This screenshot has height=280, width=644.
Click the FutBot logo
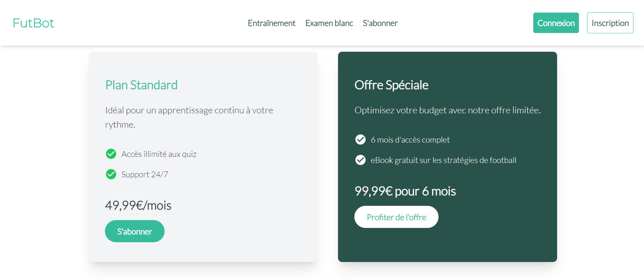point(33,23)
